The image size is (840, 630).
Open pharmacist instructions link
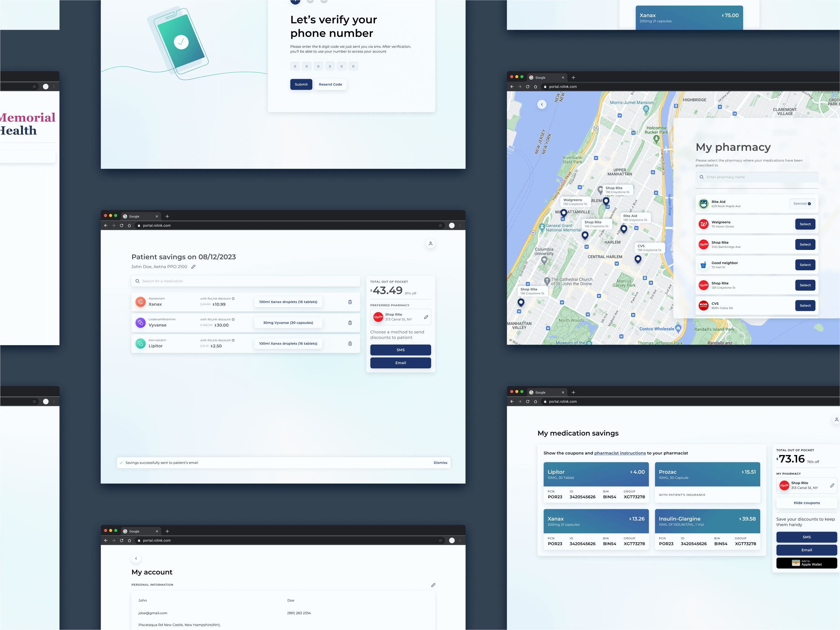(x=619, y=453)
